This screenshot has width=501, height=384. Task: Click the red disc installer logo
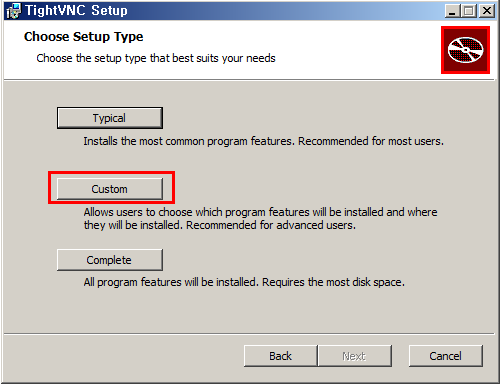point(465,50)
